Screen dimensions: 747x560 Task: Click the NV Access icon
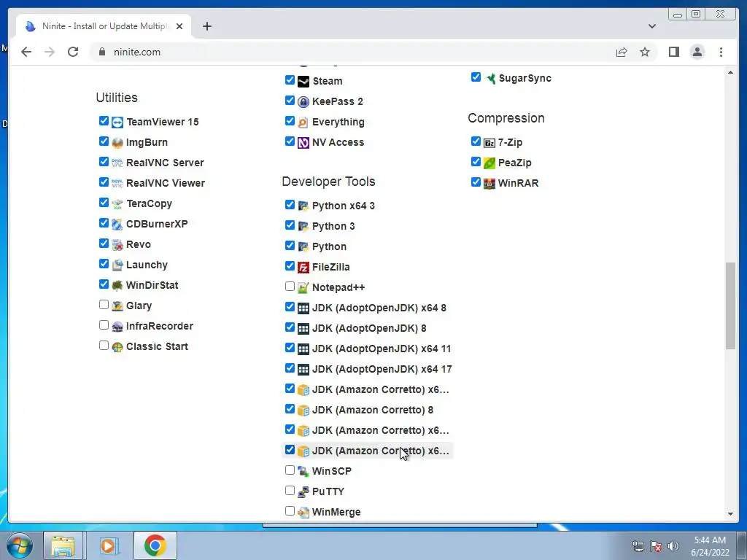(x=303, y=143)
